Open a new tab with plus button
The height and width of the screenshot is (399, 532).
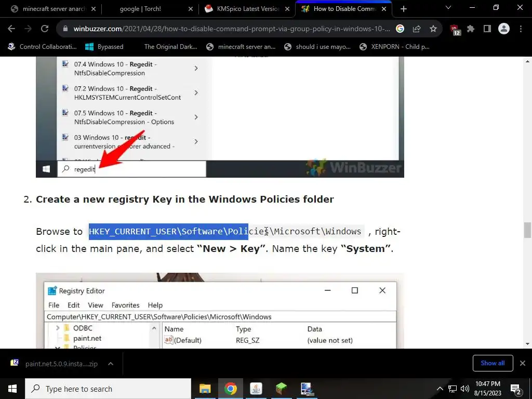tap(403, 9)
